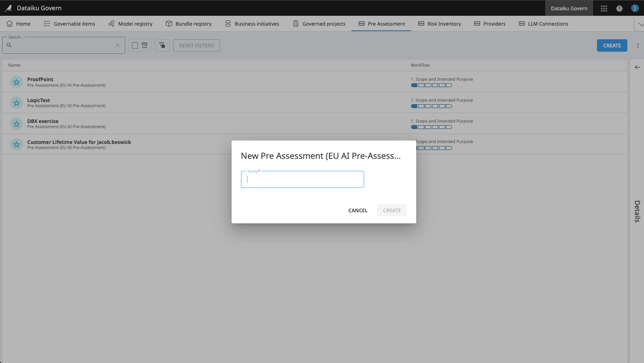Click the Create button in dialog
Viewport: 644px width, 363px height.
(391, 211)
